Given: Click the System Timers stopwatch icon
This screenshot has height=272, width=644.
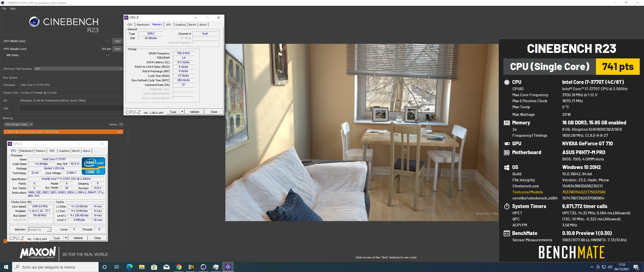Looking at the screenshot, I should (507, 206).
